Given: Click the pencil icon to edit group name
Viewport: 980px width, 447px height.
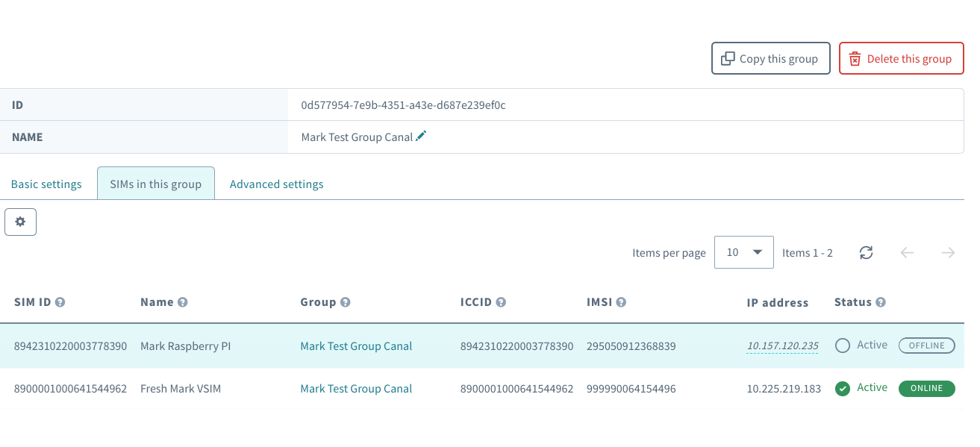Looking at the screenshot, I should point(422,137).
